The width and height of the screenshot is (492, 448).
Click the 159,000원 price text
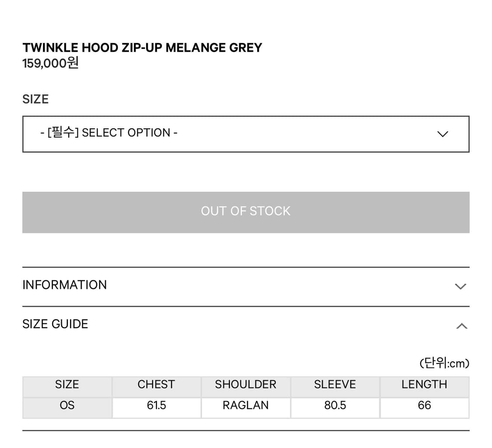click(x=50, y=63)
